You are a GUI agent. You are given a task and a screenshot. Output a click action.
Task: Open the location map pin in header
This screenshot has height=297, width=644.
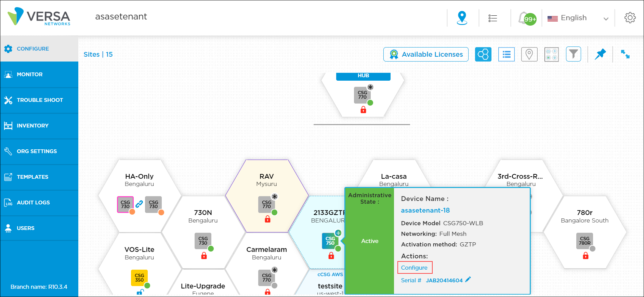[462, 18]
